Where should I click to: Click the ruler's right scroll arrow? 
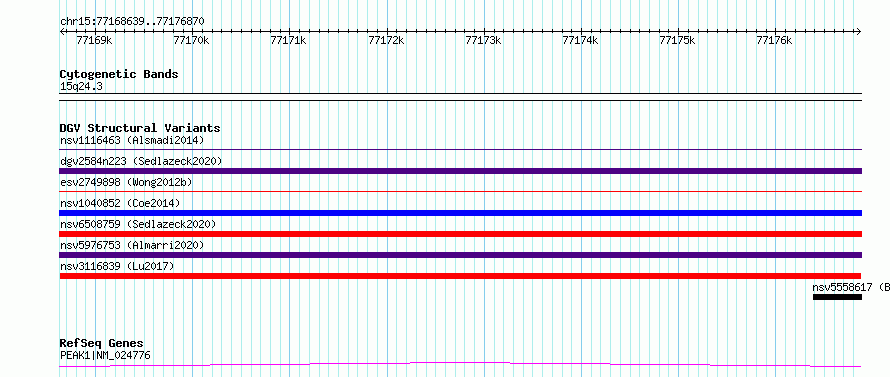click(859, 31)
